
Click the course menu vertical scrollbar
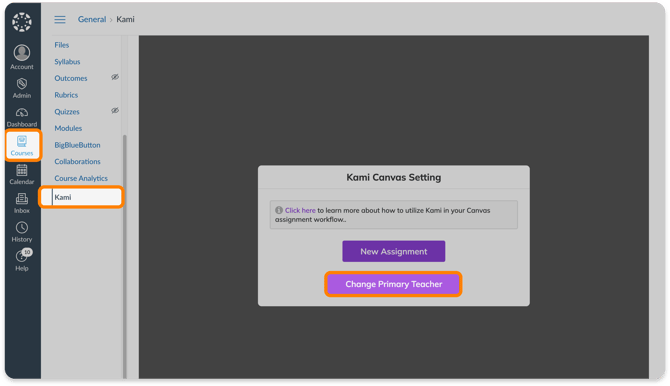pos(125,256)
